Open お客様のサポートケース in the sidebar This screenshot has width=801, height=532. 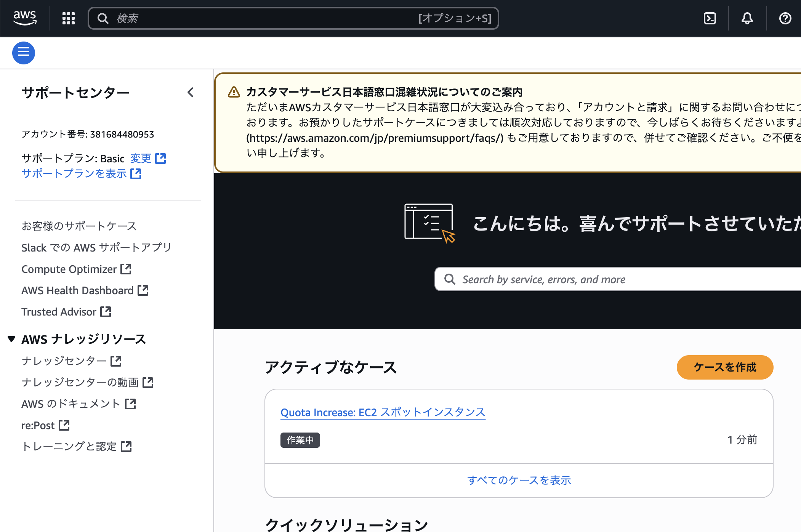coord(79,226)
